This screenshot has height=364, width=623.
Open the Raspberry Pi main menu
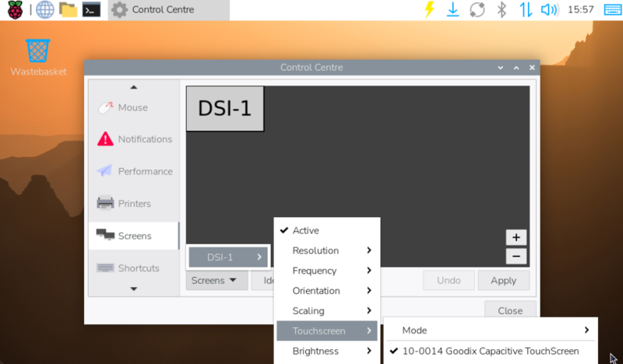(x=15, y=9)
